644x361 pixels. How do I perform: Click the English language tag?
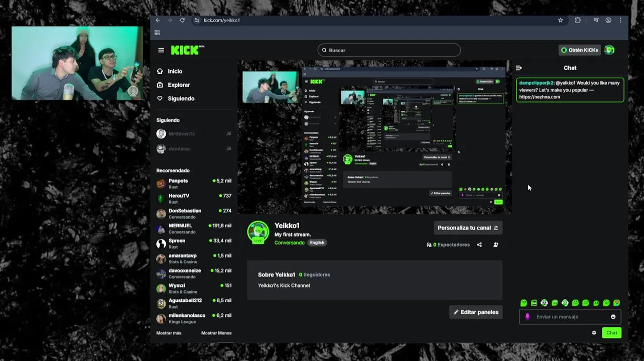tap(317, 243)
